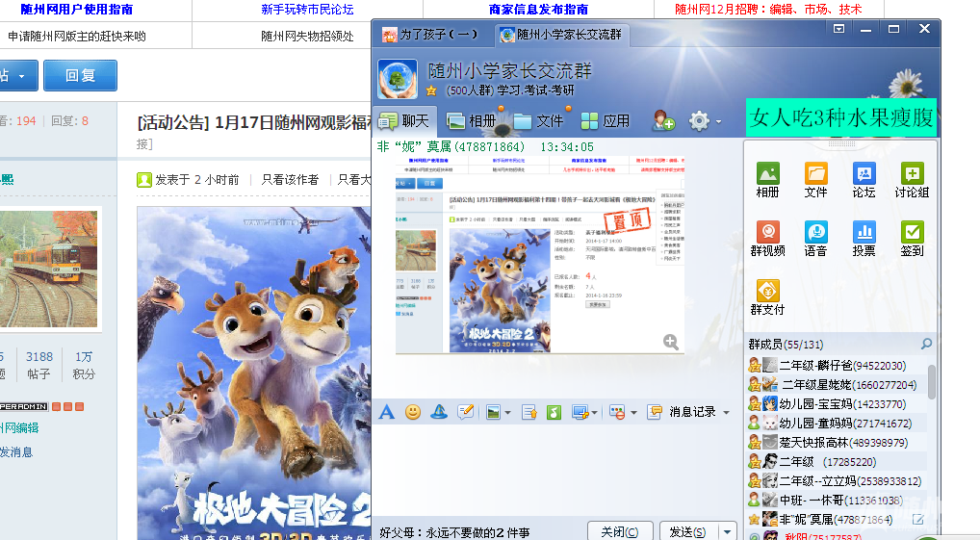Expand the 消息记录 dropdown arrow
Viewport: 980px width, 540px height.
(726, 413)
